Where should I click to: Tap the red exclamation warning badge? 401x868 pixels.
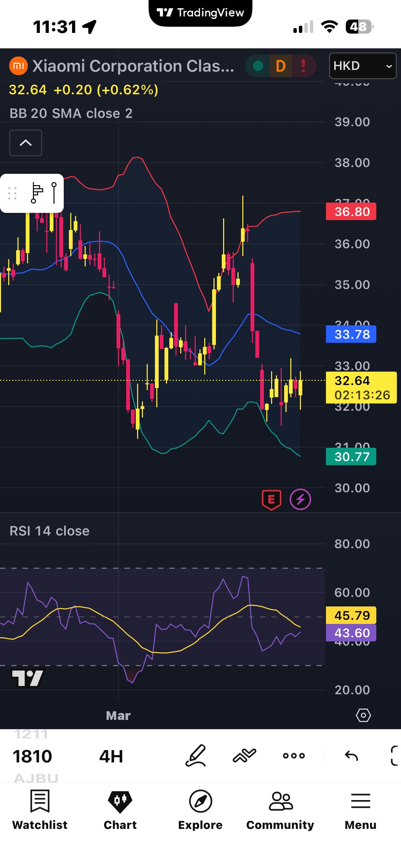pyautogui.click(x=303, y=66)
